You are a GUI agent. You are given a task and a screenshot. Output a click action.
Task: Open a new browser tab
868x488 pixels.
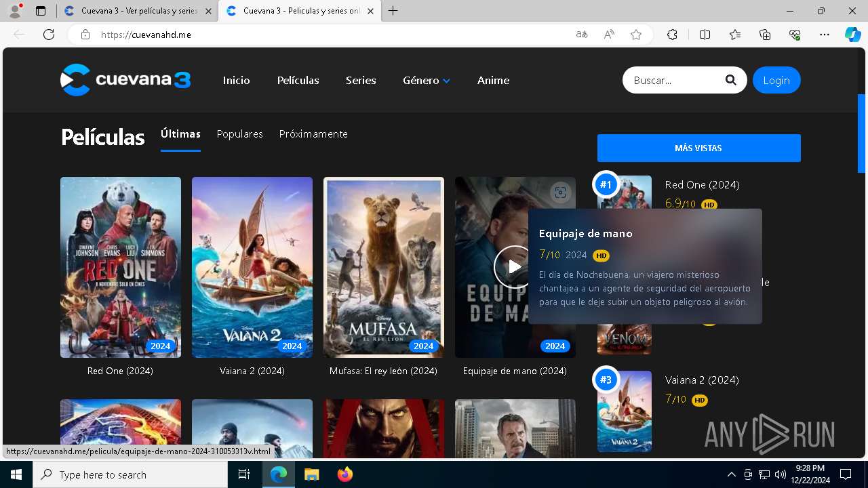[393, 11]
